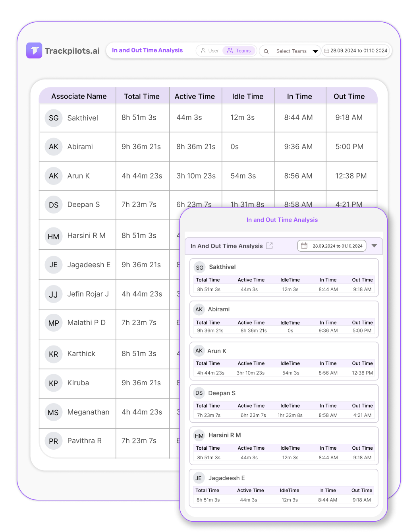Screen dimensions: 417x532
Task: Click the AK avatar beside Arun K in table
Action: [x=54, y=176]
